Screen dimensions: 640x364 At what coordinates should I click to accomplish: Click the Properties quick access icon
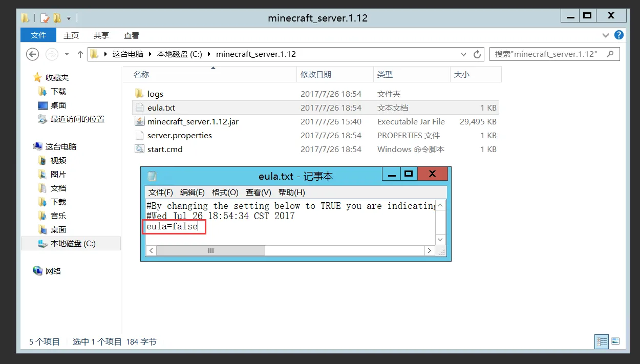click(x=45, y=18)
